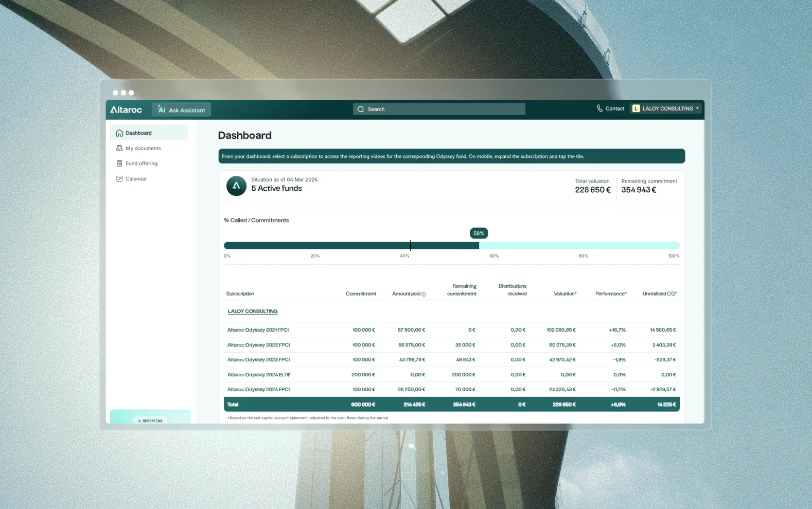Viewport: 812px width, 509px height.
Task: Click the Total row in table
Action: pos(452,404)
